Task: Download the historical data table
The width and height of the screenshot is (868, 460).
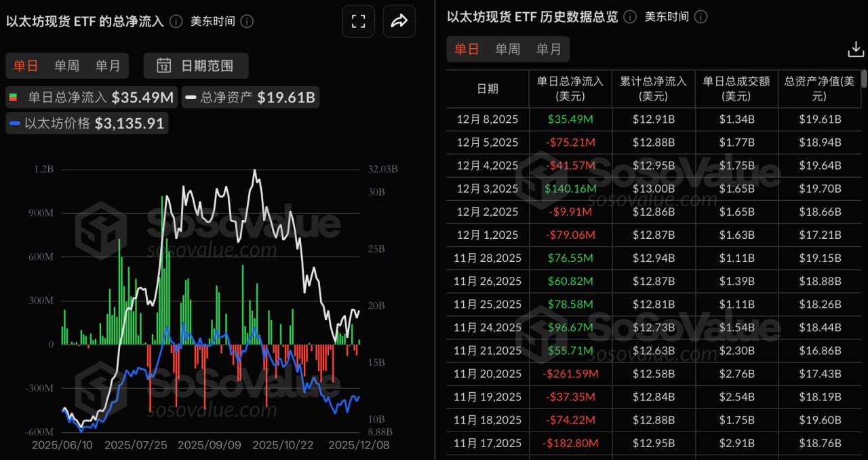Action: tap(855, 49)
